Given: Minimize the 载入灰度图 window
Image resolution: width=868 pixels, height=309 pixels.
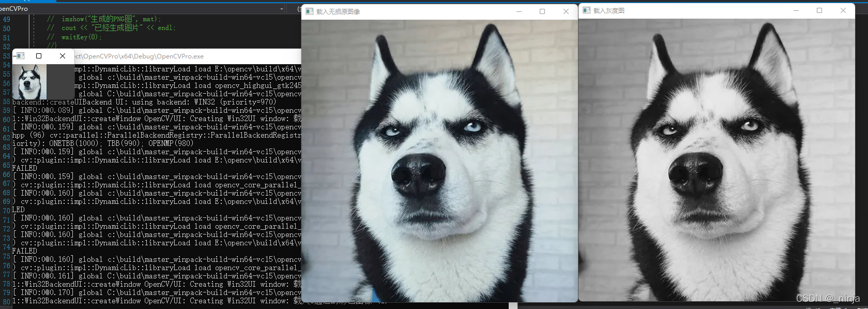Looking at the screenshot, I should (796, 10).
